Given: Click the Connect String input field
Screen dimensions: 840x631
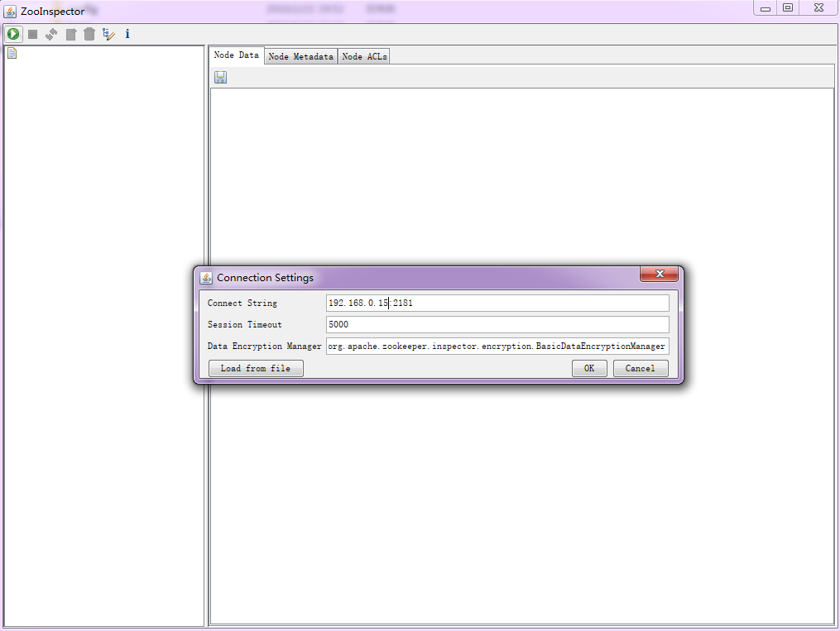Looking at the screenshot, I should click(x=497, y=303).
